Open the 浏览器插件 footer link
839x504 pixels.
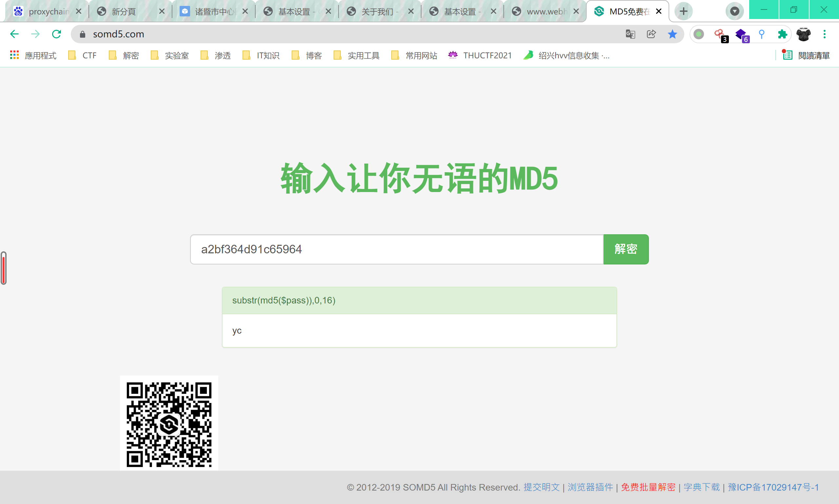tap(590, 487)
